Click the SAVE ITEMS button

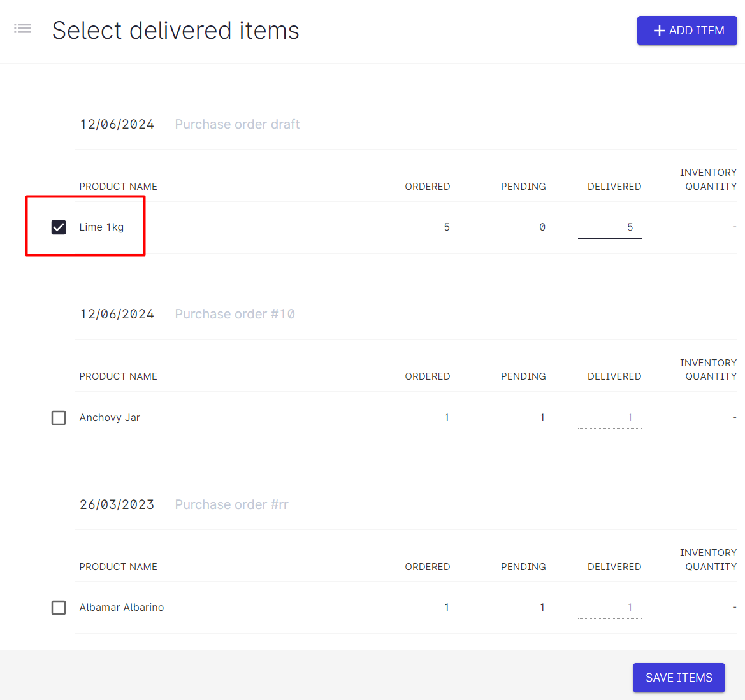pos(679,677)
